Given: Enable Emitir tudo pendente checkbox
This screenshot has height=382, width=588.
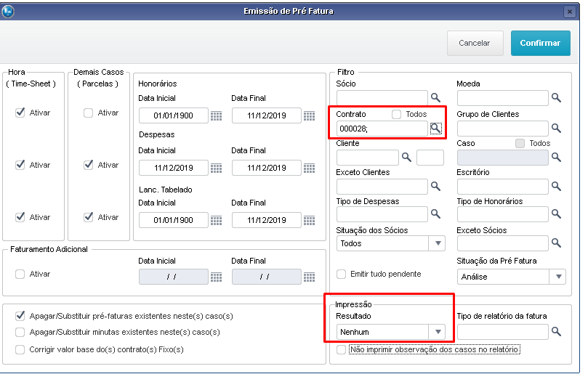Looking at the screenshot, I should point(342,274).
